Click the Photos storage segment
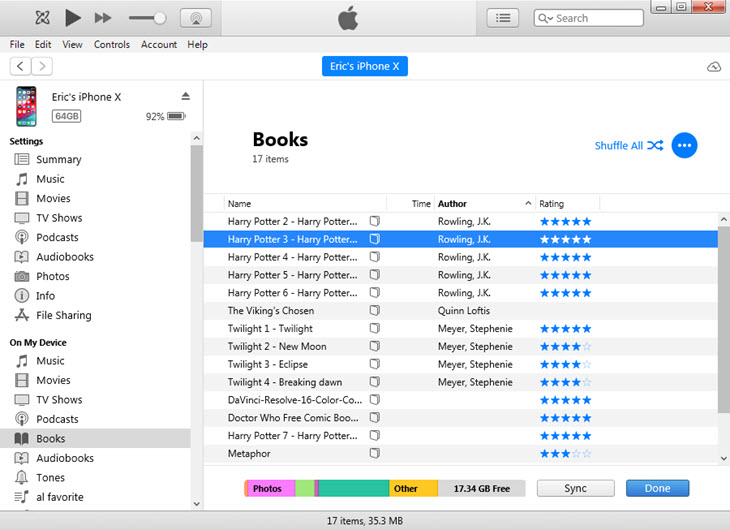Screen dimensions: 730x530 [270, 489]
